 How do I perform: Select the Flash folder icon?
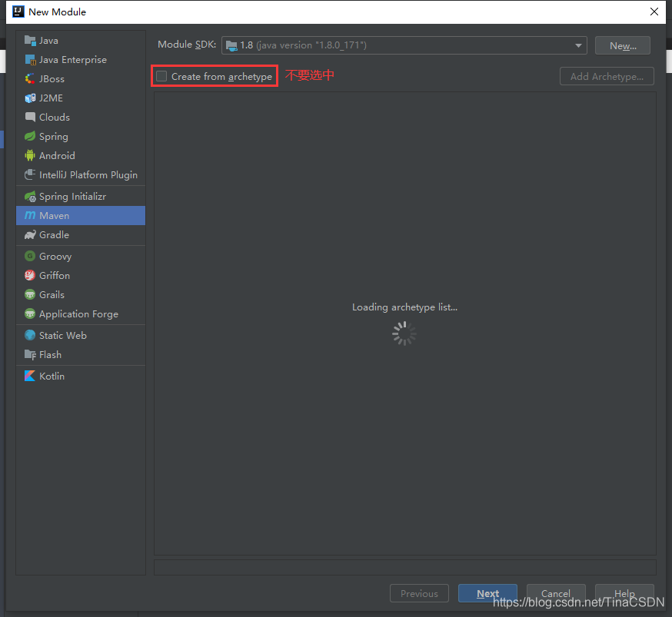pos(30,354)
